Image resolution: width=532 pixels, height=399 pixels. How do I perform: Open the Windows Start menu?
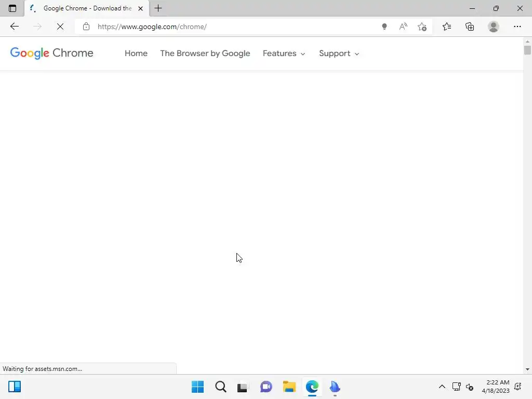tap(198, 387)
